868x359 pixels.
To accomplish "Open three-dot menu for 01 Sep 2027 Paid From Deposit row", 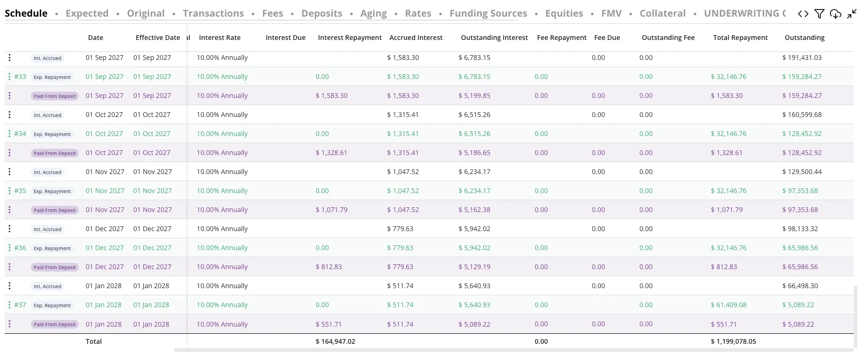I will (x=10, y=96).
